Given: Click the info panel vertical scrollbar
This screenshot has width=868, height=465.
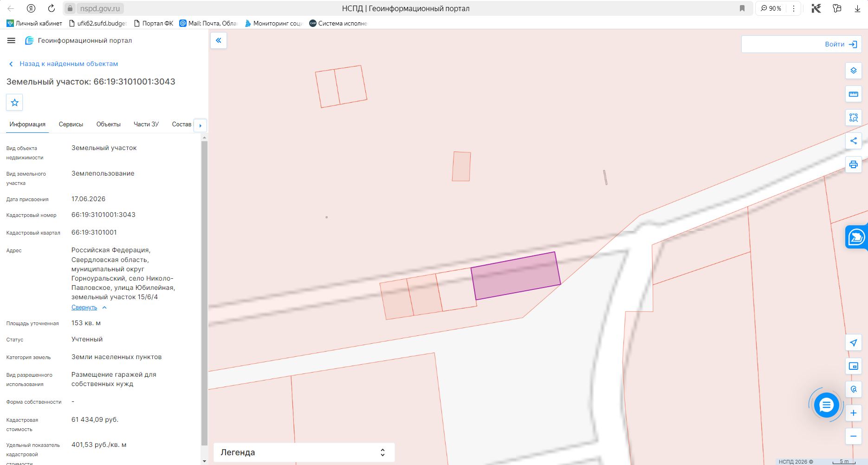Looking at the screenshot, I should (204, 293).
